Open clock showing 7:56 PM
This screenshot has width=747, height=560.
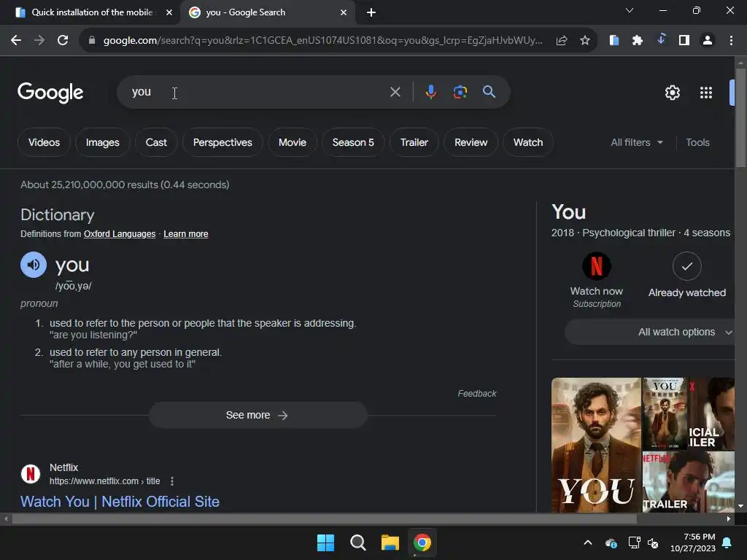tap(693, 542)
